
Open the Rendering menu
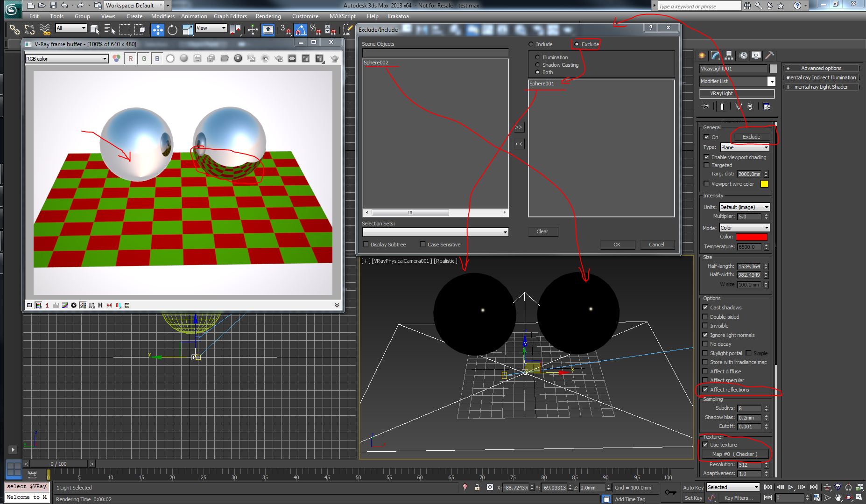[268, 16]
